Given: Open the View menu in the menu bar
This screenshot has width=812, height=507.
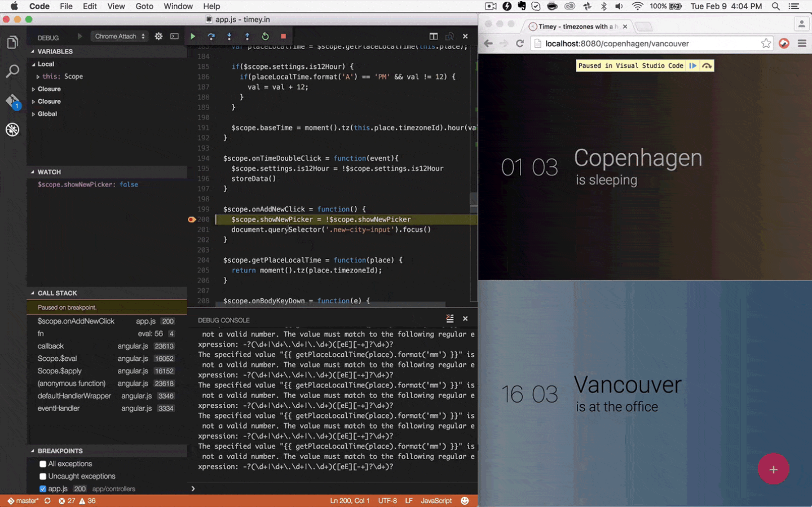Looking at the screenshot, I should tap(116, 6).
